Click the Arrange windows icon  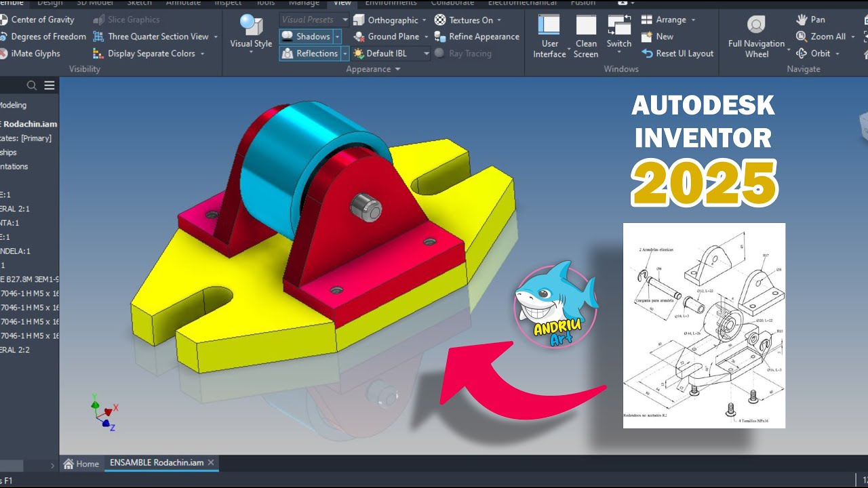click(647, 20)
